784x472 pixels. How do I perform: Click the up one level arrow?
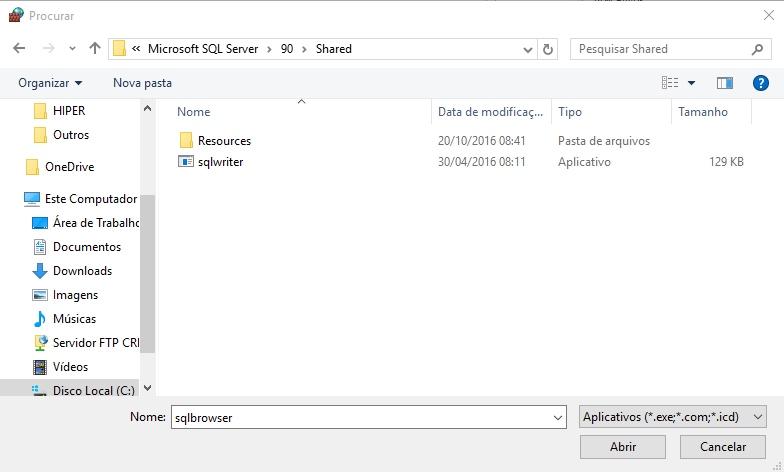[95, 48]
